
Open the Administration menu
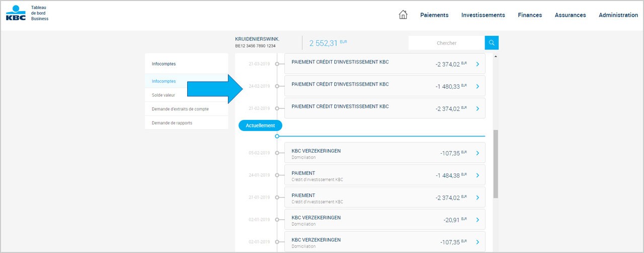[618, 15]
